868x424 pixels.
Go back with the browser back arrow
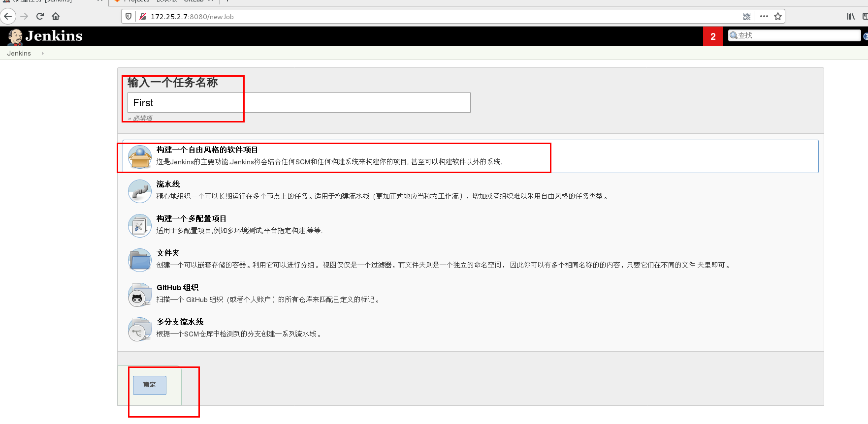8,16
